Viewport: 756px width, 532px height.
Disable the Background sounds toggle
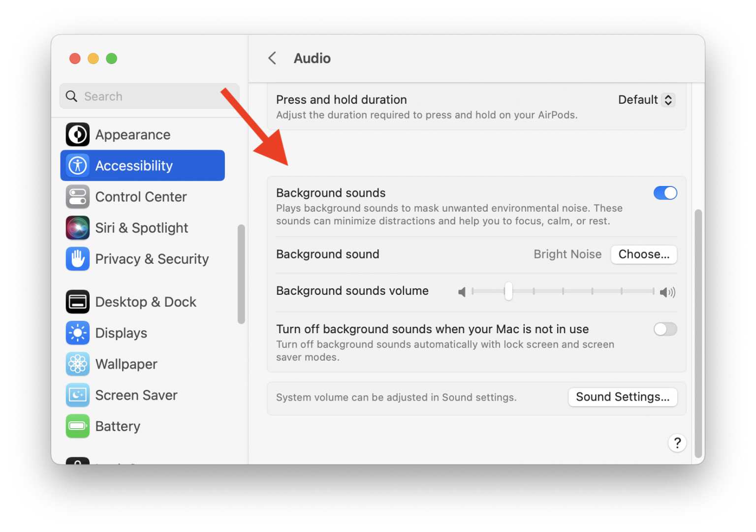point(665,193)
